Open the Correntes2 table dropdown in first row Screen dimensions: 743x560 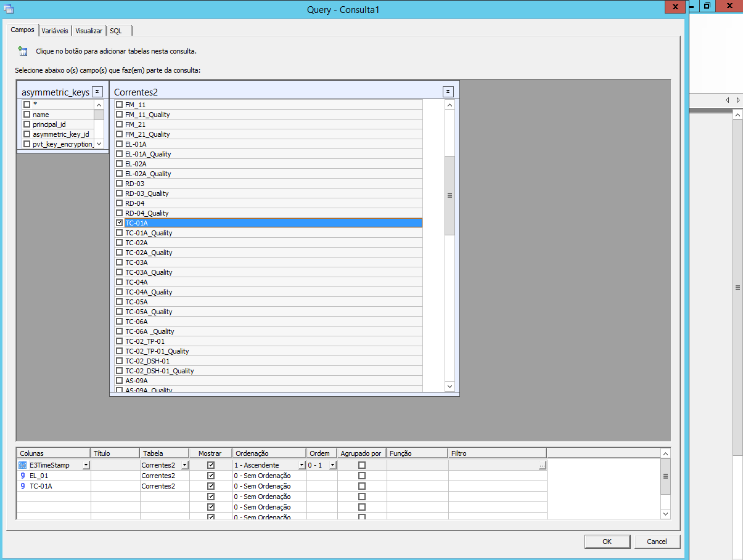184,465
